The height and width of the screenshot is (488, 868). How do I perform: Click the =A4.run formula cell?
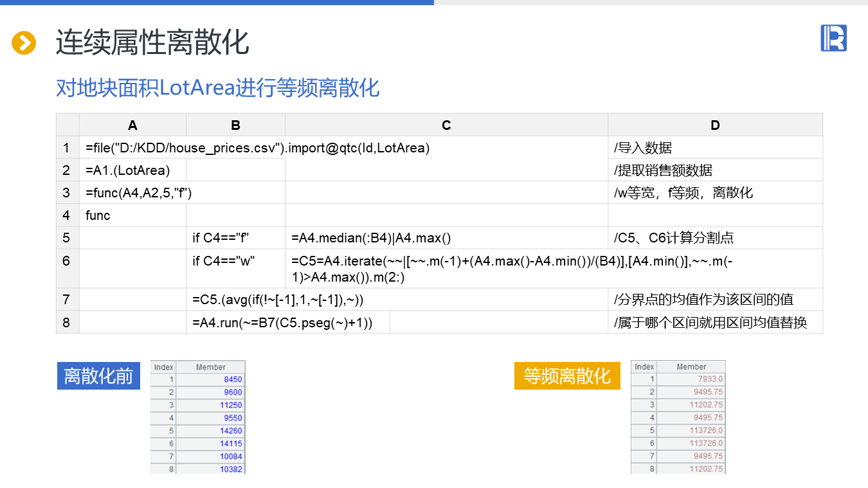point(282,322)
